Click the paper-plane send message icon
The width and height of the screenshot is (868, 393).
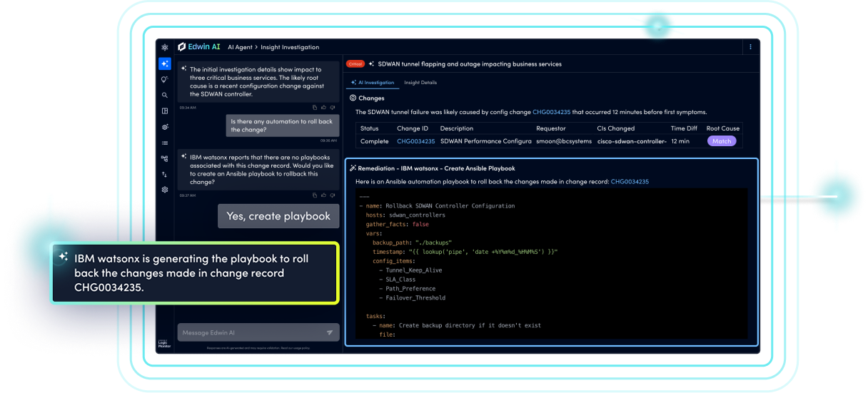point(330,332)
